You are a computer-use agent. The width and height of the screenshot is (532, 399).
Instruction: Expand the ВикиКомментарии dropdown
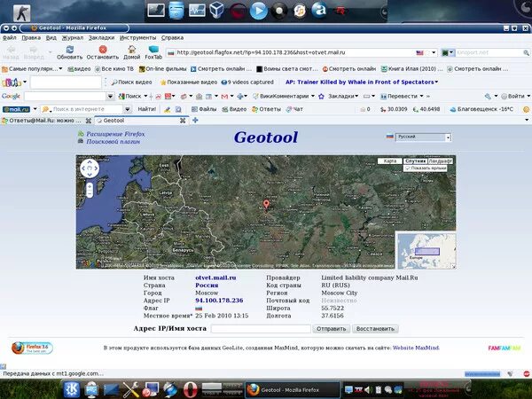312,97
